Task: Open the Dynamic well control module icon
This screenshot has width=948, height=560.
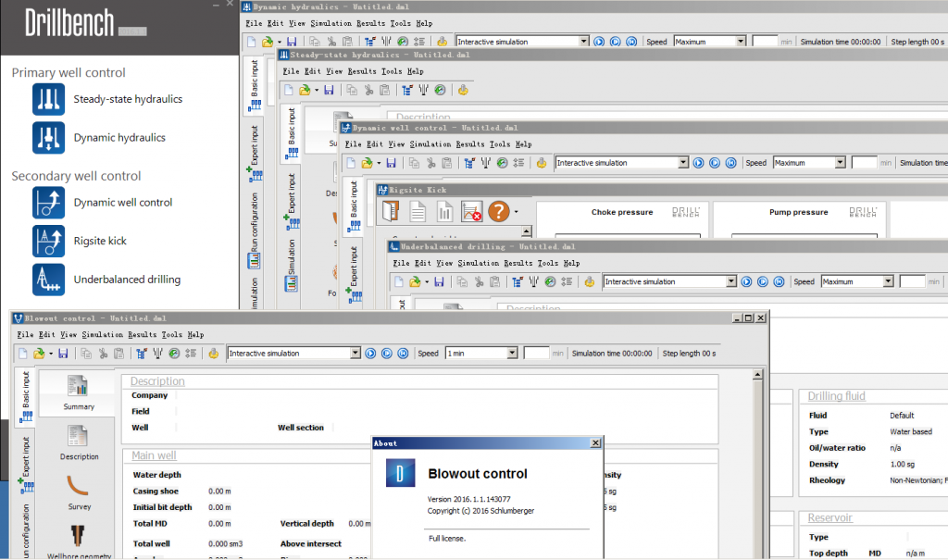Action: (48, 203)
